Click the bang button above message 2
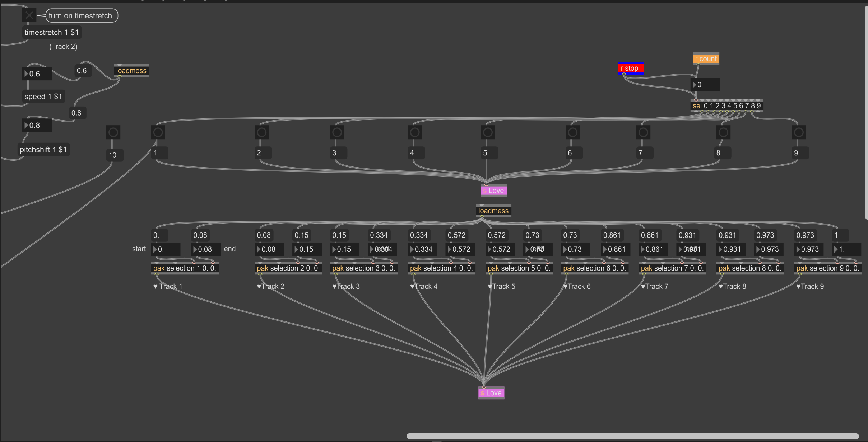 coord(262,132)
